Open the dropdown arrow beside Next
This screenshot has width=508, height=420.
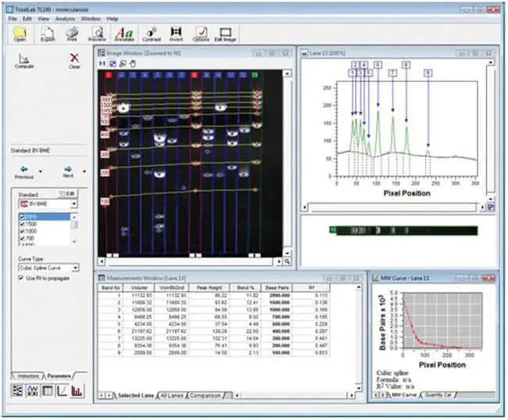(84, 170)
